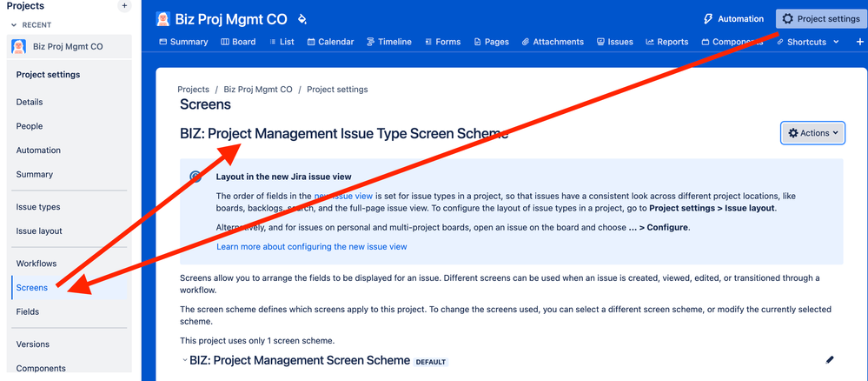868x381 pixels.
Task: Switch to the Summary tab
Action: tap(183, 42)
